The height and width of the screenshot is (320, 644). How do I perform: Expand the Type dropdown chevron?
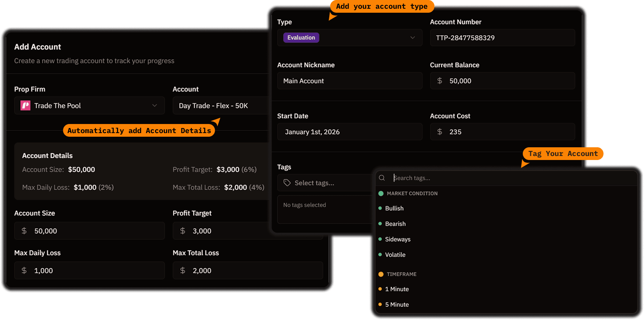click(412, 38)
